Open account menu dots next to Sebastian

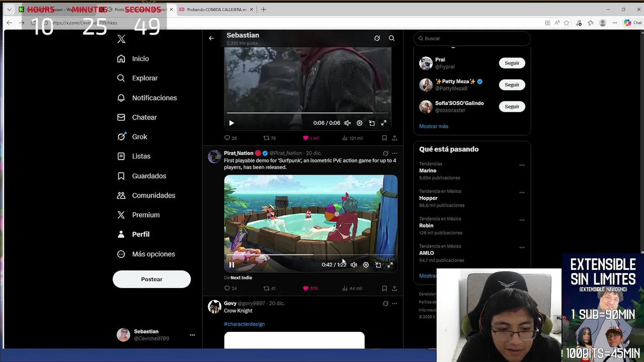point(192,335)
